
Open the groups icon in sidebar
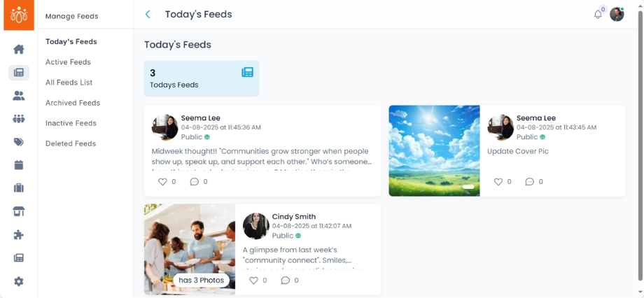pyautogui.click(x=19, y=119)
